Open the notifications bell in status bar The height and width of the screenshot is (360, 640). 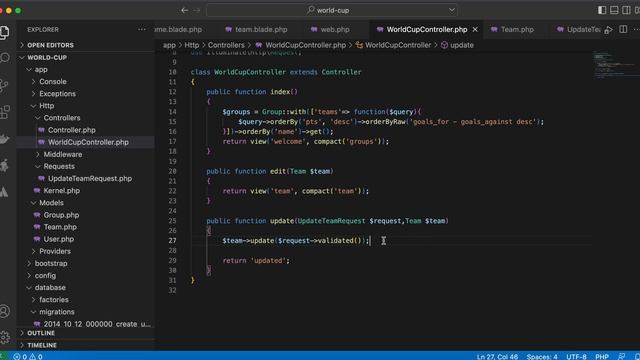pos(637,356)
